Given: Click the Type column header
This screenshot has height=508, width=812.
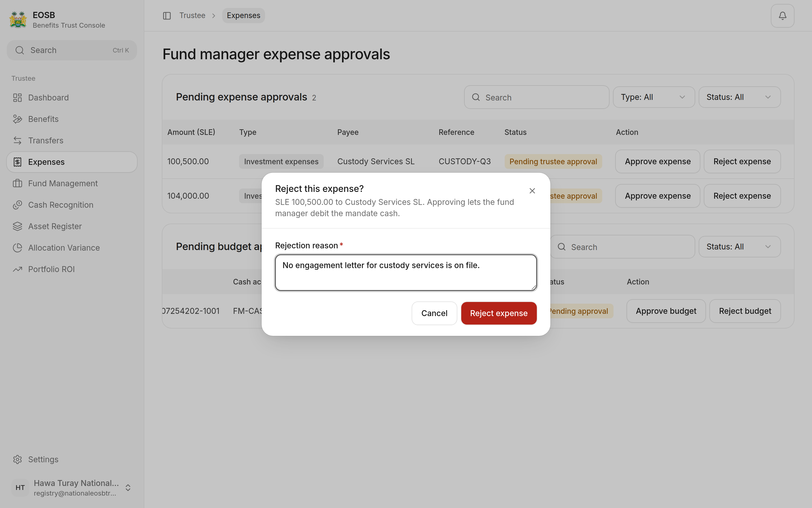Looking at the screenshot, I should pos(248,132).
